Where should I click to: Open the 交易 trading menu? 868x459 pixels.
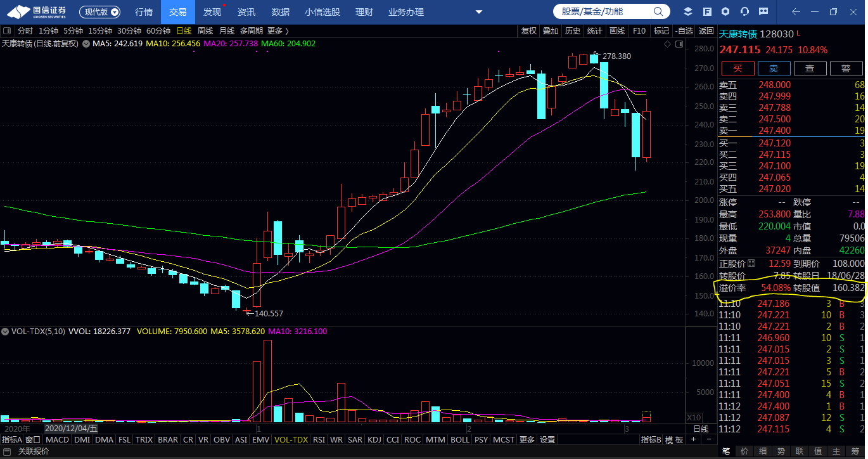[178, 12]
